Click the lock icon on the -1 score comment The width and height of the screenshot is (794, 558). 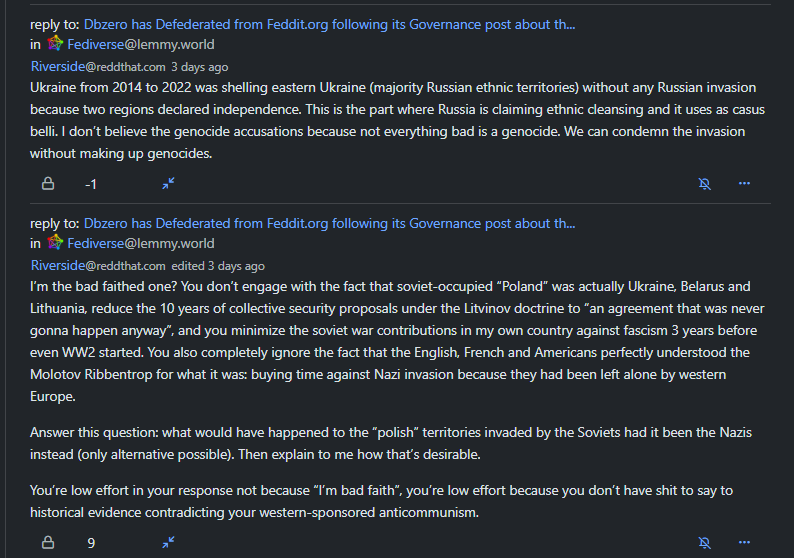pos(47,184)
